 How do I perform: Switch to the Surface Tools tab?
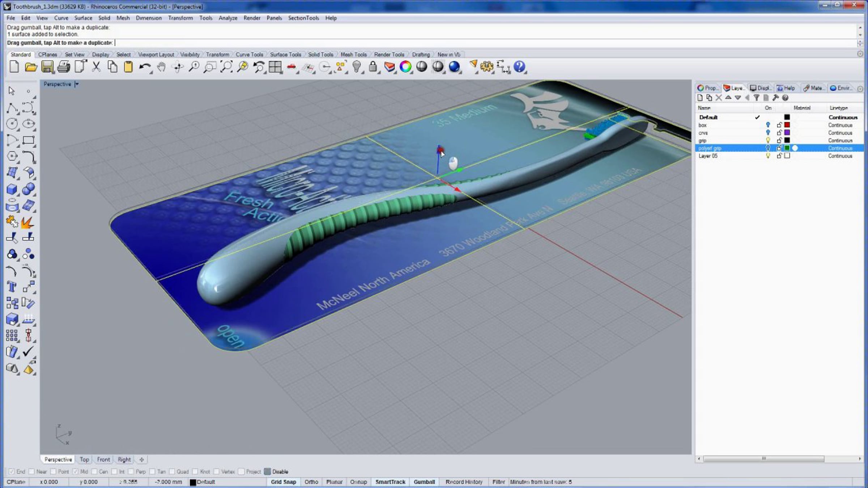coord(285,55)
